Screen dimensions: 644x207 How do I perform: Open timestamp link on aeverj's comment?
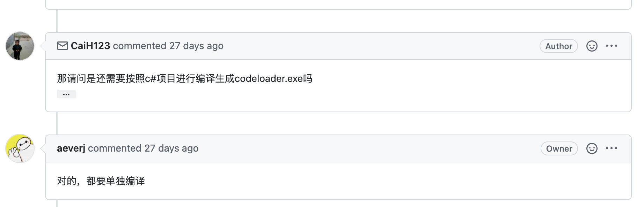pyautogui.click(x=171, y=148)
